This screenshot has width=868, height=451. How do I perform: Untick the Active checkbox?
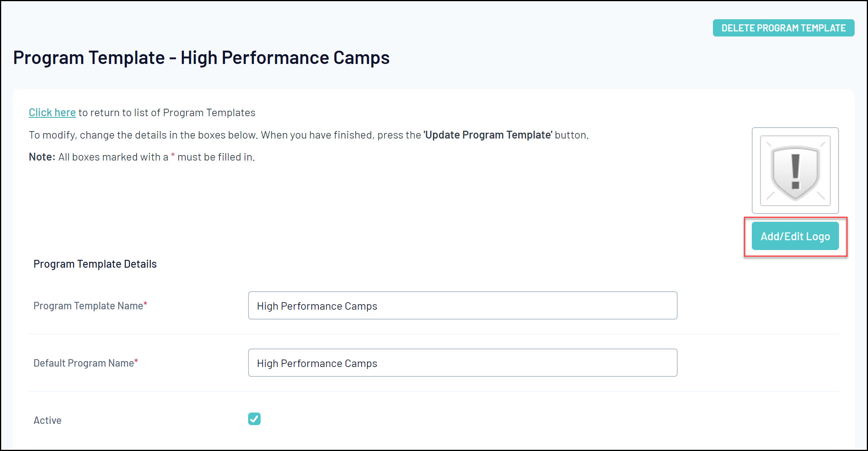(x=254, y=419)
